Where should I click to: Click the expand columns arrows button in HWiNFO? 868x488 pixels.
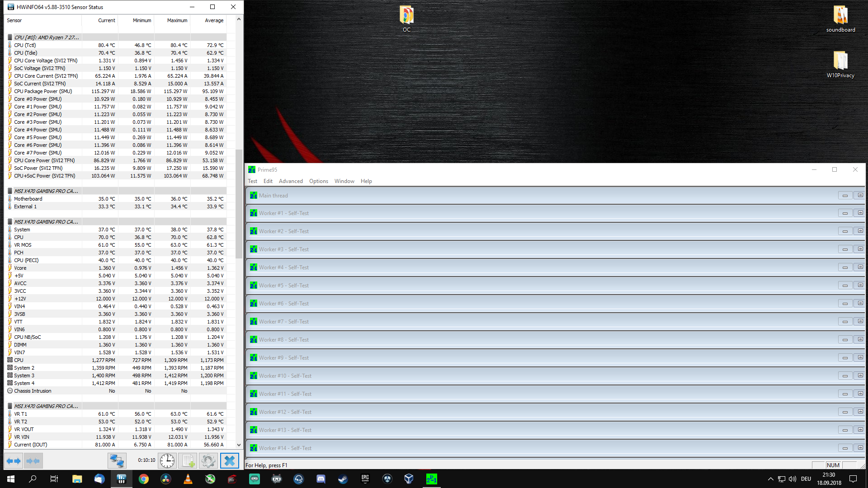point(13,461)
